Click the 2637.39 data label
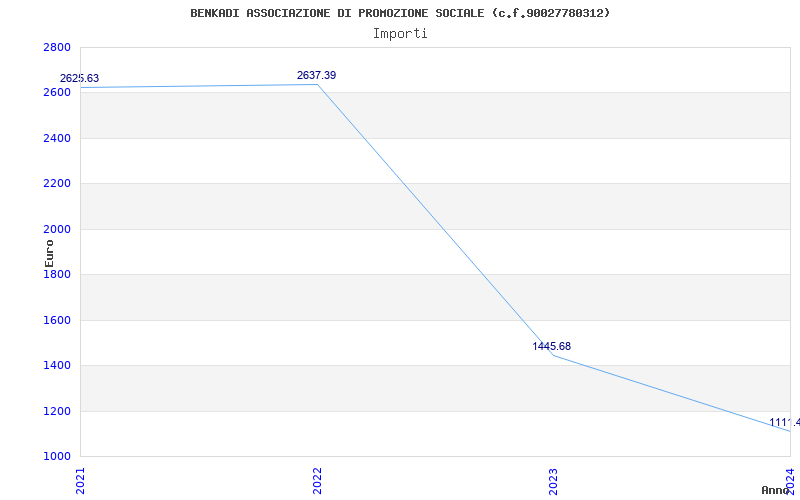 coord(316,76)
